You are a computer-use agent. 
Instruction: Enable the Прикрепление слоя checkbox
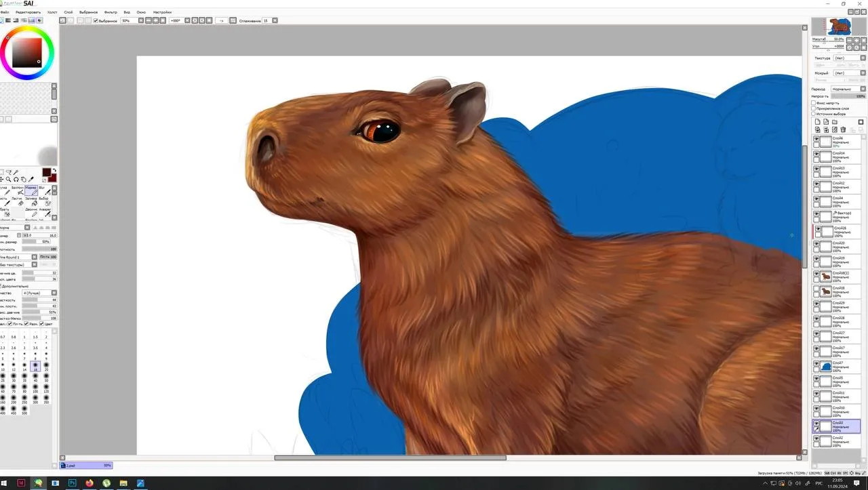(814, 108)
